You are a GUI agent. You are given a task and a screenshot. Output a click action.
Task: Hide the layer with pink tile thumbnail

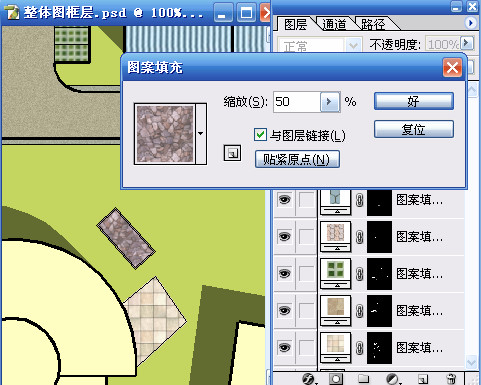pos(284,237)
